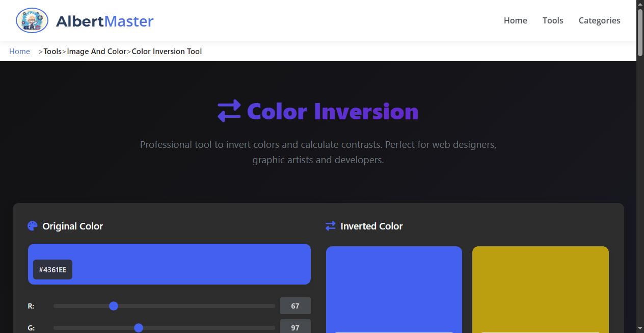Adjust the G color slider handle
The image size is (644, 333).
point(139,328)
